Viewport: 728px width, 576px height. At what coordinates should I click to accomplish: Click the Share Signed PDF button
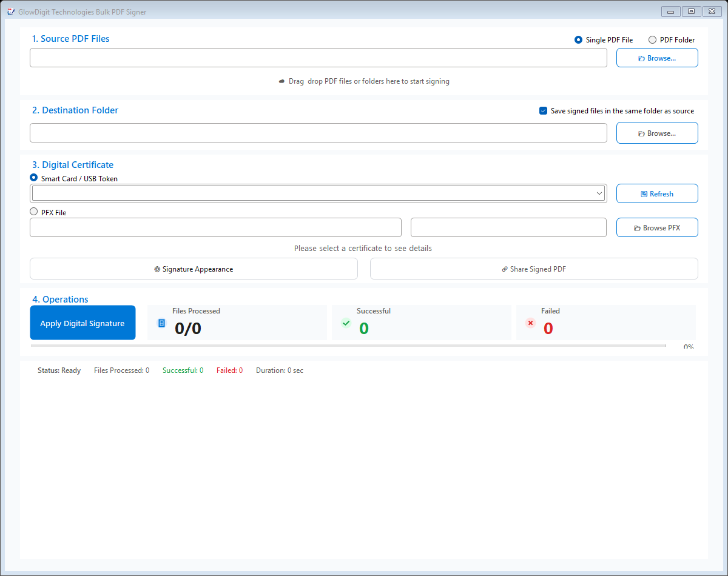[x=534, y=269]
